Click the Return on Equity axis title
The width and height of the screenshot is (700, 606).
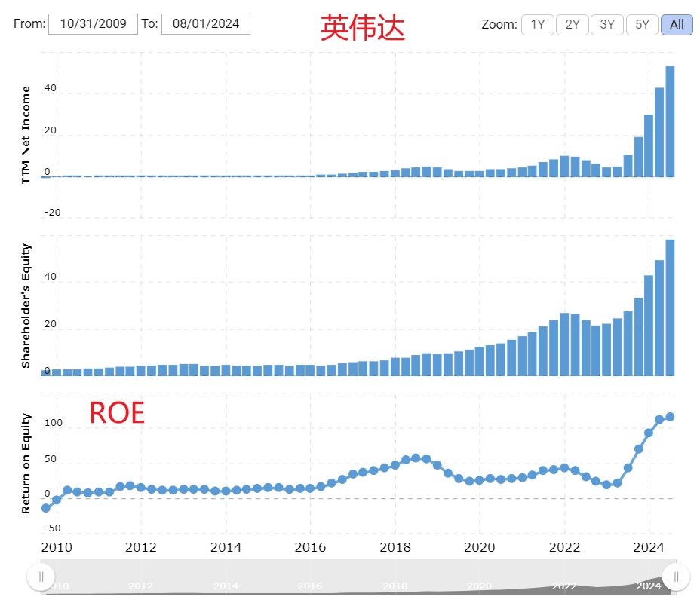[x=26, y=464]
